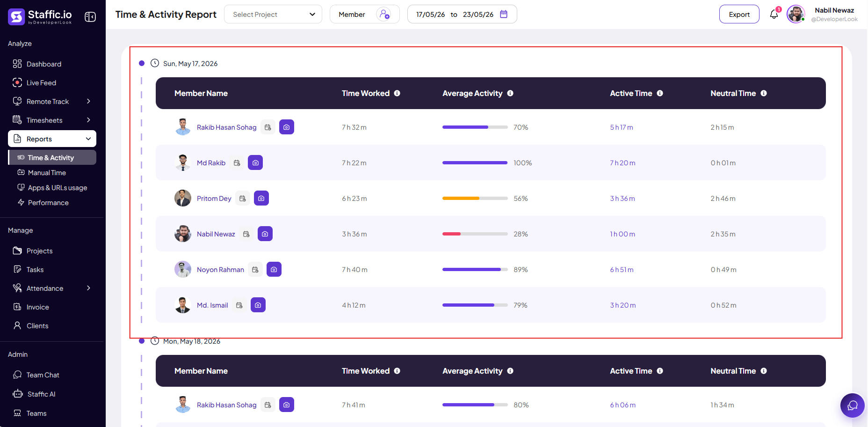Open the support chat bubble
868x427 pixels.
pyautogui.click(x=853, y=405)
